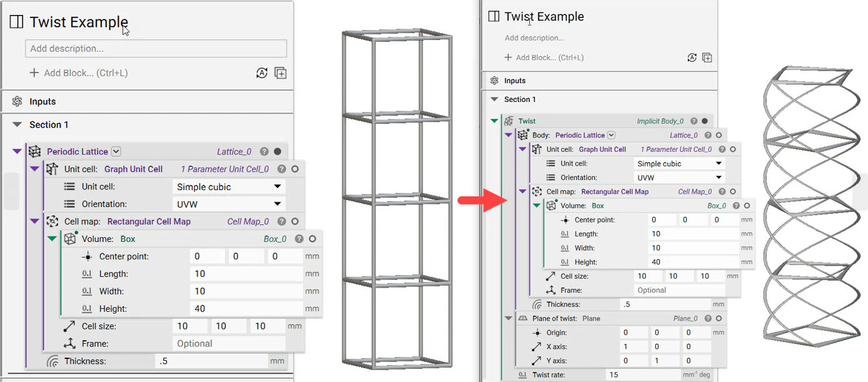This screenshot has height=382, width=868.
Task: Toggle visibility circle of Cell Map_0 in right notebook
Action: point(732,191)
